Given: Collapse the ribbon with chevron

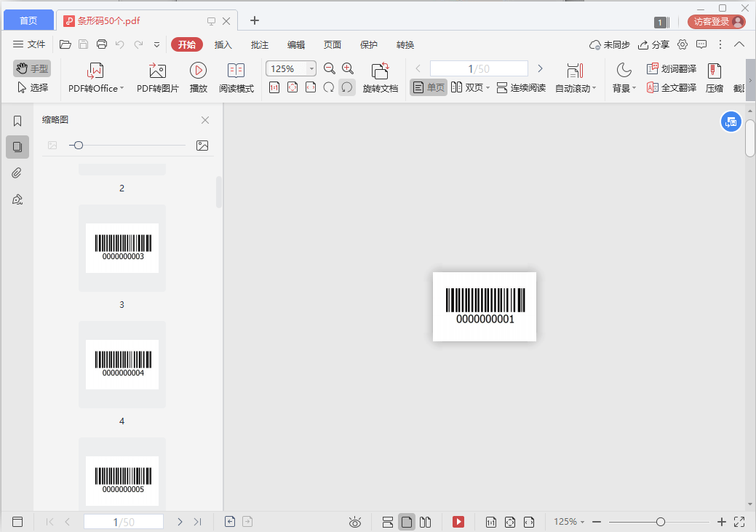Looking at the screenshot, I should 739,44.
